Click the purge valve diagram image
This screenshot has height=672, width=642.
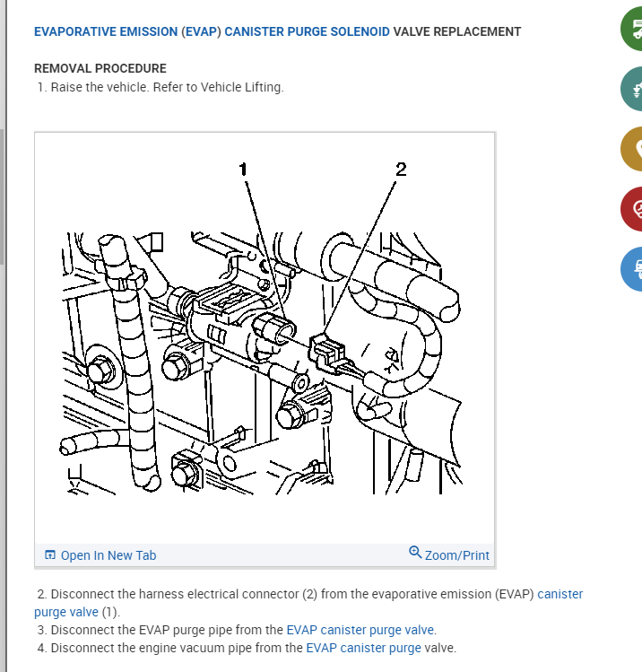pos(265,337)
